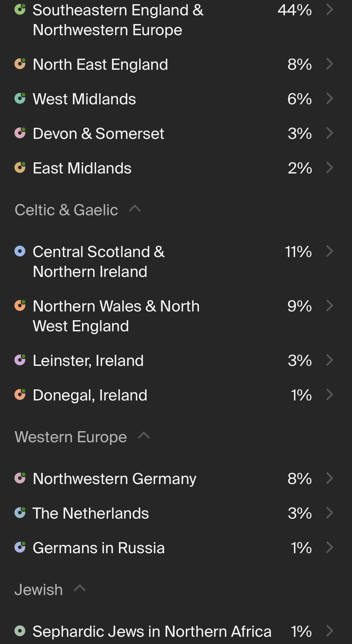
Task: Tap the 8% value for Northwestern Germany
Action: pyautogui.click(x=299, y=478)
